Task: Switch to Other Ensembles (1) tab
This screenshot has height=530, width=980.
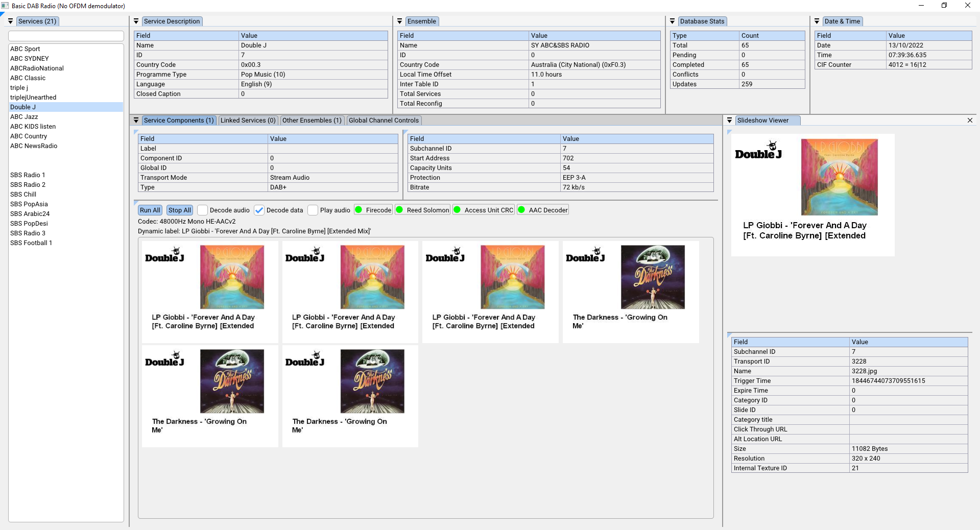Action: click(x=312, y=121)
